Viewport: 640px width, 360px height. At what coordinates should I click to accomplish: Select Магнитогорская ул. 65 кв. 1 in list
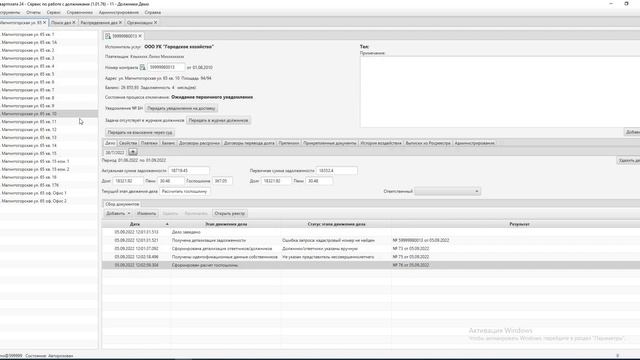tap(48, 34)
